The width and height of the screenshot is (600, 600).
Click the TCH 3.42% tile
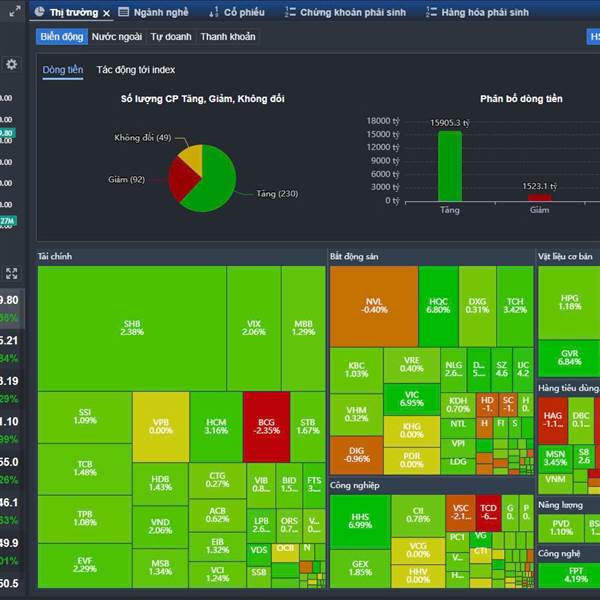[515, 306]
